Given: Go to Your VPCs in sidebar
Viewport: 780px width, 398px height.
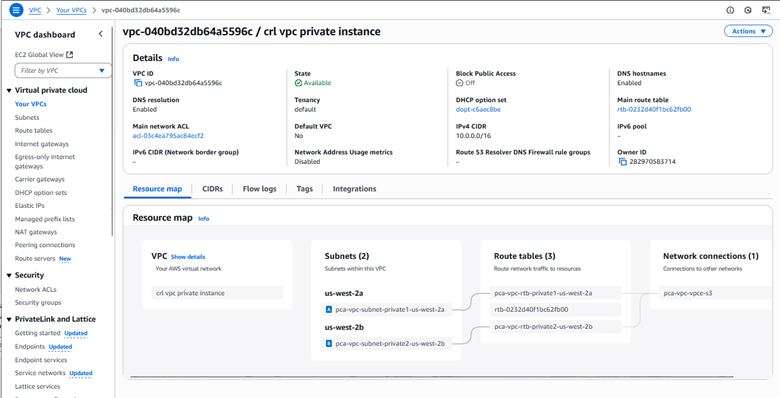Looking at the screenshot, I should pyautogui.click(x=31, y=104).
